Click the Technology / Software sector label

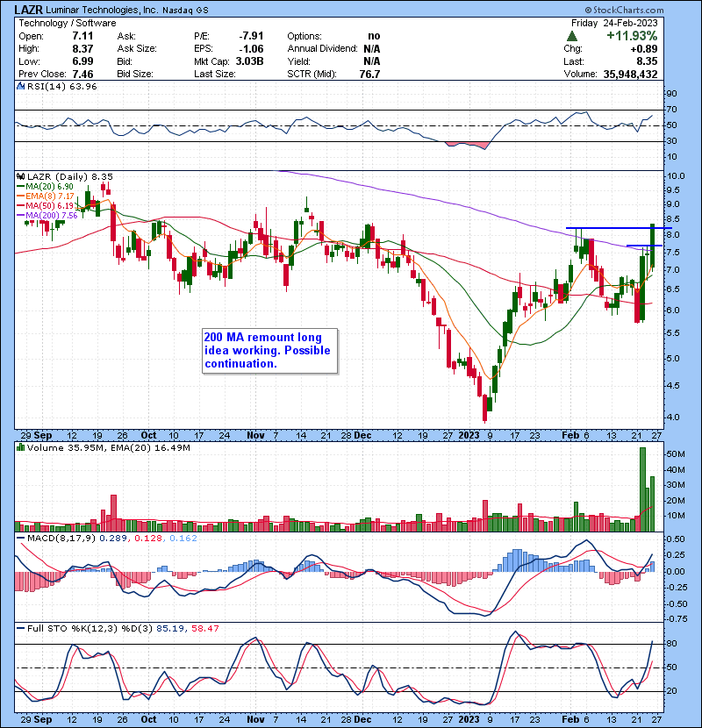[x=68, y=23]
